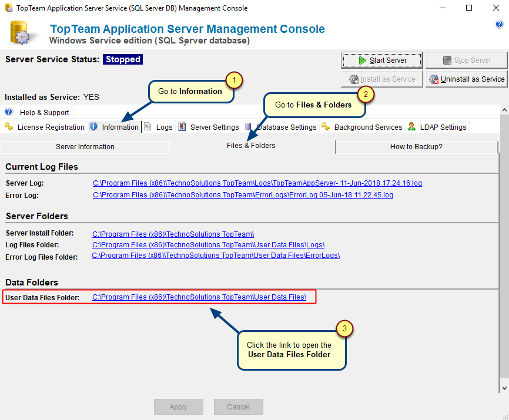
Task: Click the Apply button
Action: (x=179, y=406)
